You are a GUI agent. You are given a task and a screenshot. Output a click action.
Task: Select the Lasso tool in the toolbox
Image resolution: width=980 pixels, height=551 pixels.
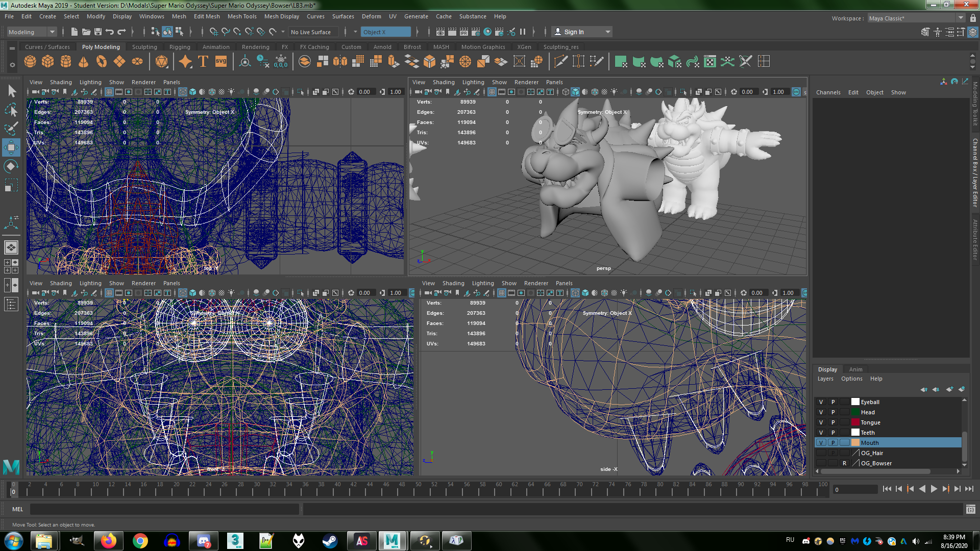(x=11, y=110)
